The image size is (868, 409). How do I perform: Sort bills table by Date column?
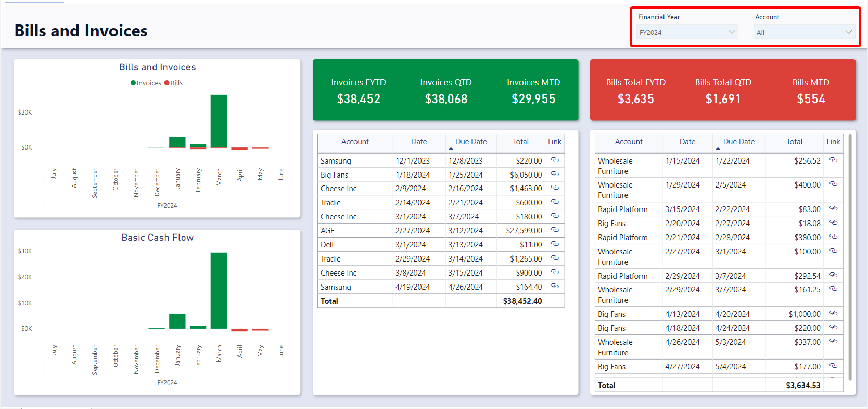(x=687, y=142)
